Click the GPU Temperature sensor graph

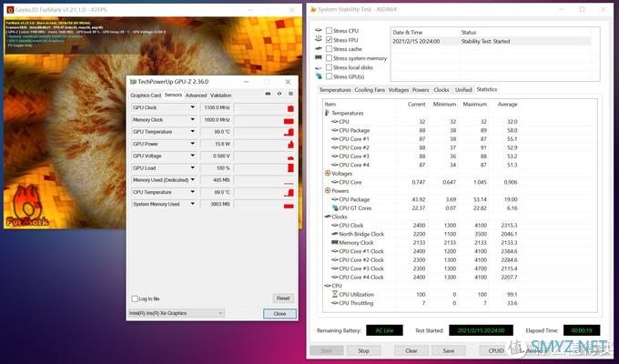(264, 131)
